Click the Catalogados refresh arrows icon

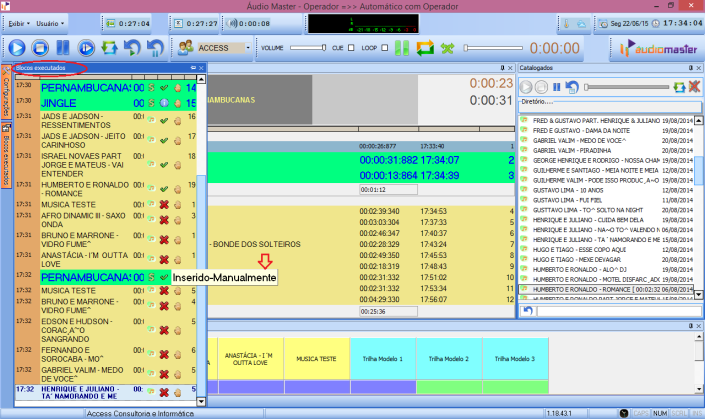[679, 87]
